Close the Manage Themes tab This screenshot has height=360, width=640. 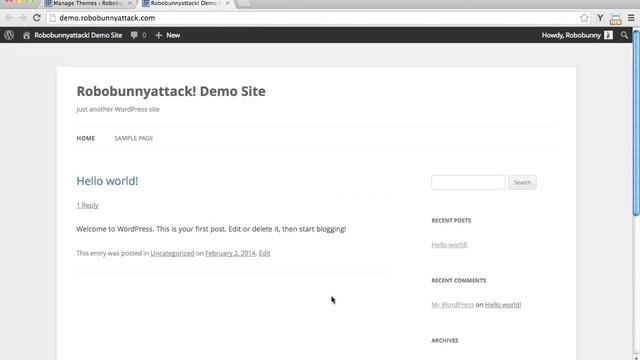[130, 3]
